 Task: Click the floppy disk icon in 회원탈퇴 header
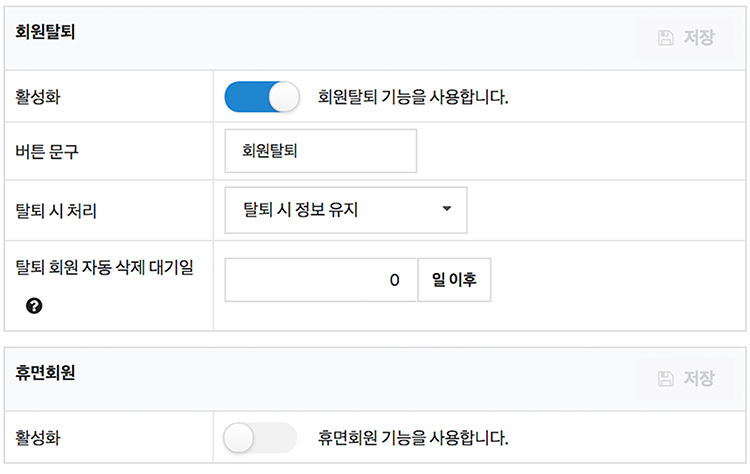pos(665,38)
